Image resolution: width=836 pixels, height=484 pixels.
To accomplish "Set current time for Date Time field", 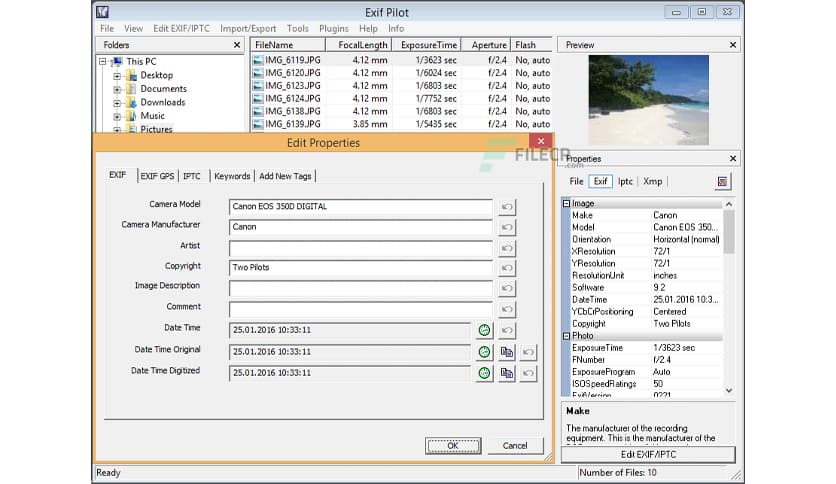I will click(x=484, y=330).
